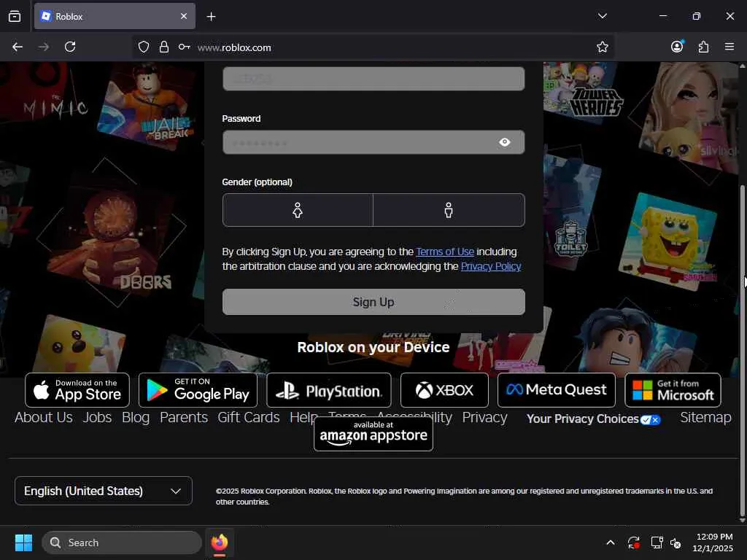Click the Password input field
Image resolution: width=747 pixels, height=560 pixels.
tap(373, 142)
